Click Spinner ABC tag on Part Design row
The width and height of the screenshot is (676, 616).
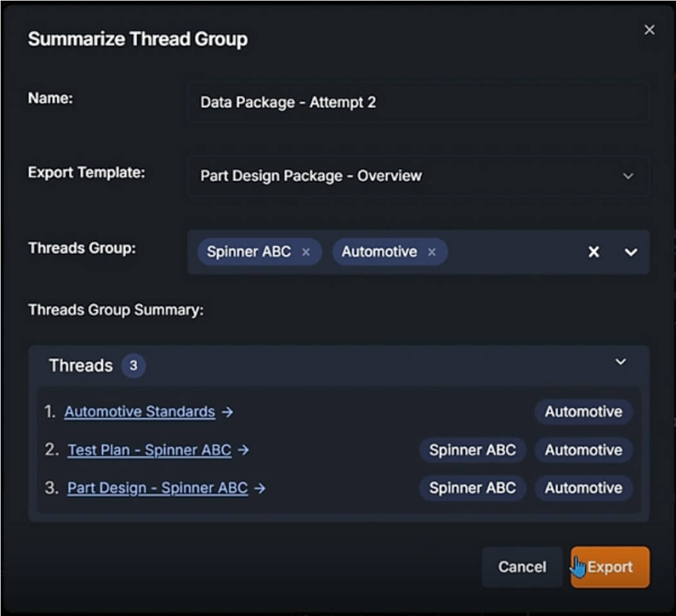click(x=472, y=488)
